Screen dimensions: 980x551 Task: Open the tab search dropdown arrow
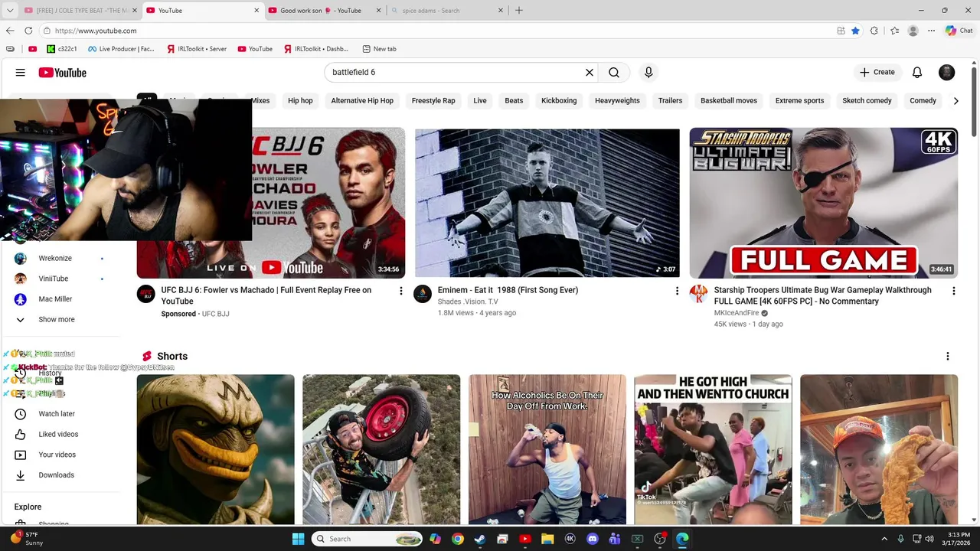pyautogui.click(x=10, y=11)
